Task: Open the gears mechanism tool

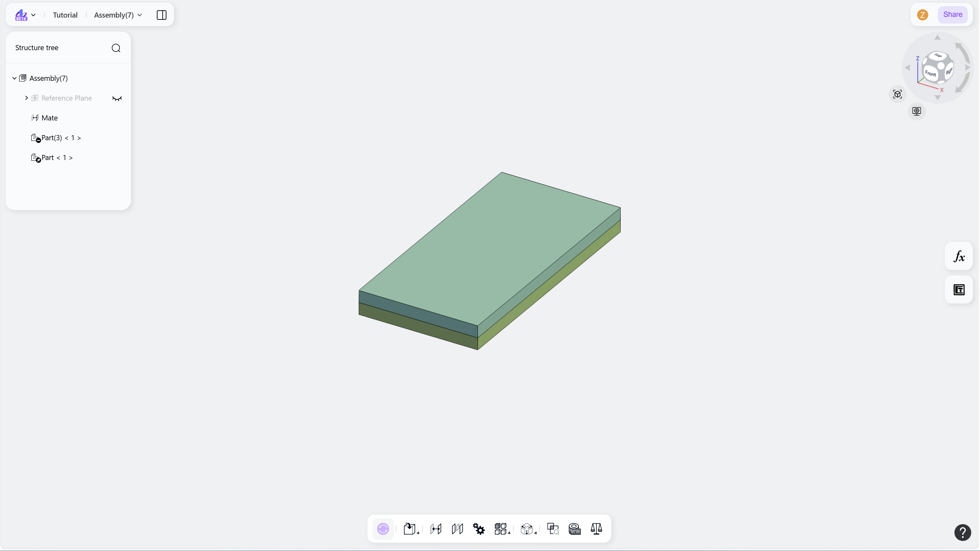Action: pyautogui.click(x=479, y=529)
